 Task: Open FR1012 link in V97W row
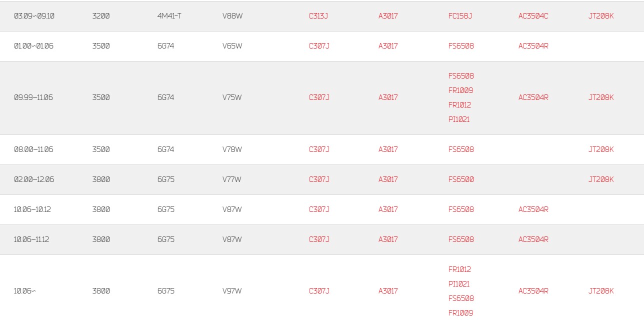tap(459, 269)
